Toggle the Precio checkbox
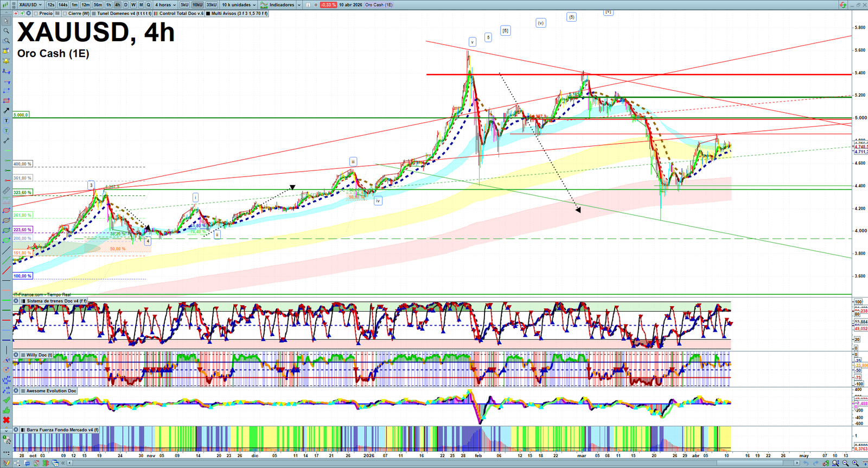This screenshot has width=868, height=468. pos(36,14)
